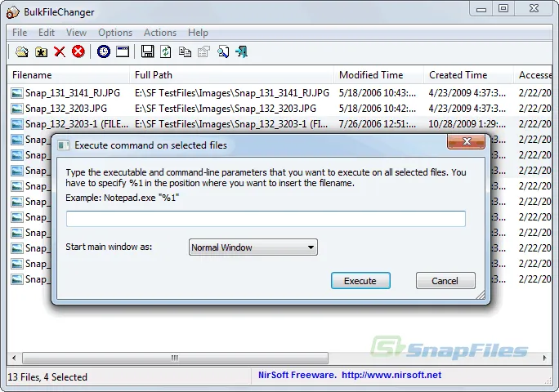This screenshot has height=392, width=559.
Task: Click the command-line input field
Action: tap(266, 218)
